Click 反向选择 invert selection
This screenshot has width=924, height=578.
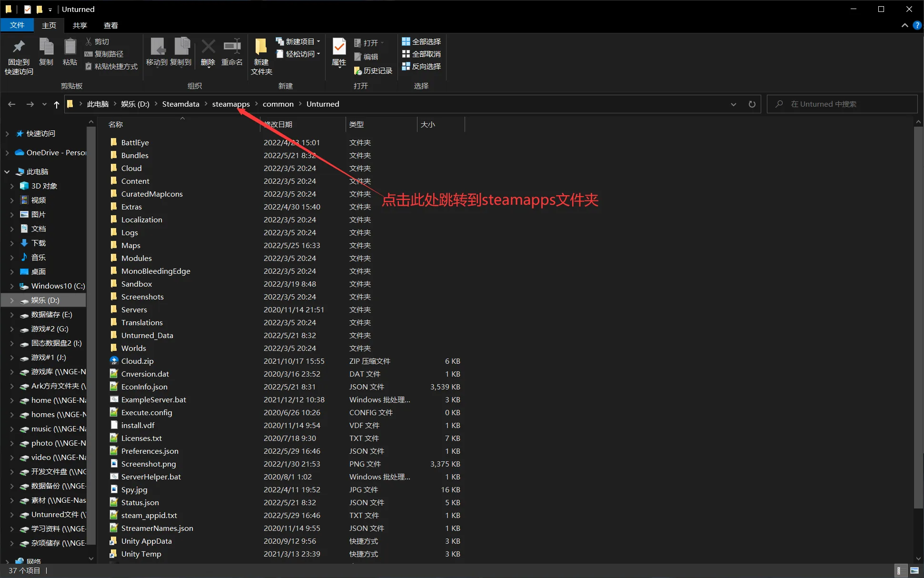click(x=421, y=67)
